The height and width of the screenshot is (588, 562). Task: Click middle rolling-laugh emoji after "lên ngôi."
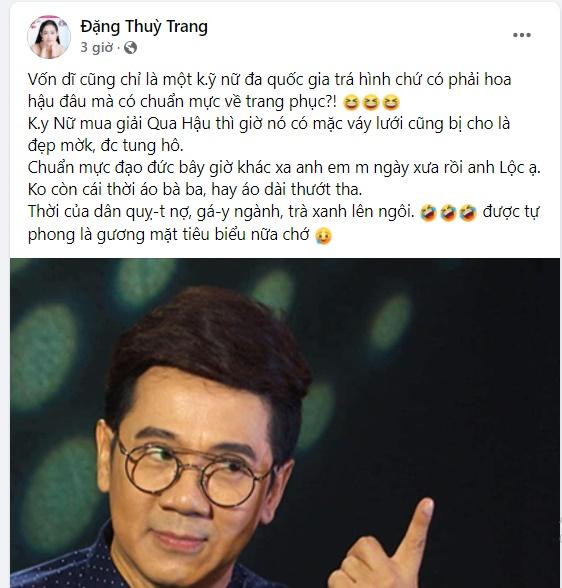click(448, 213)
